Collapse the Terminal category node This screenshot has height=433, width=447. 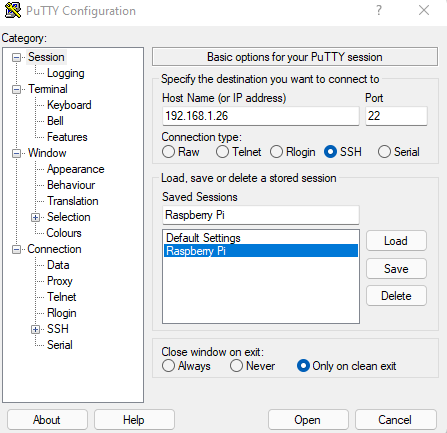click(x=16, y=89)
